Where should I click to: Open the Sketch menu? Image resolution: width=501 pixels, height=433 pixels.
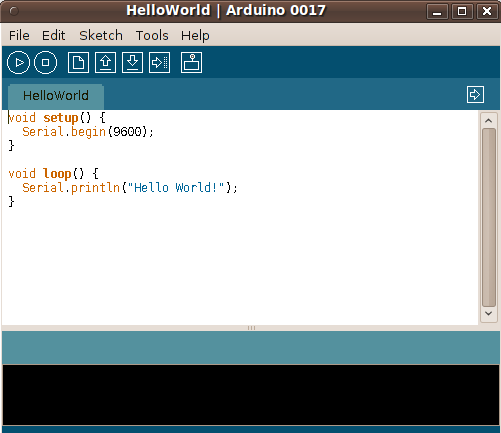pos(101,35)
